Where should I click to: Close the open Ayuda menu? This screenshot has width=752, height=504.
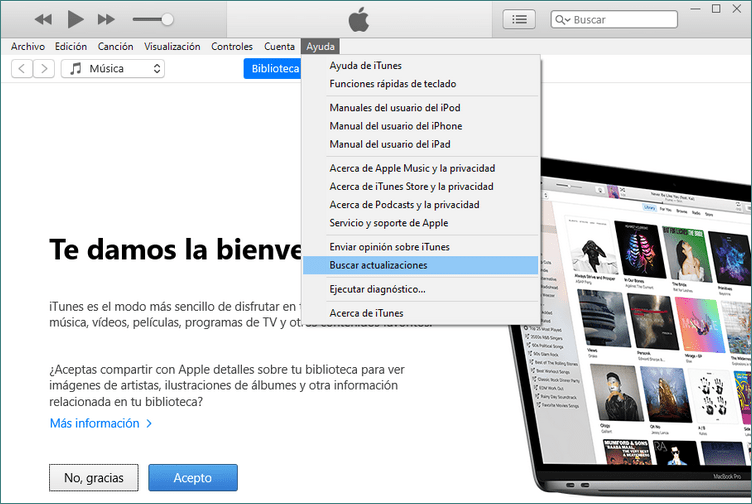[320, 47]
